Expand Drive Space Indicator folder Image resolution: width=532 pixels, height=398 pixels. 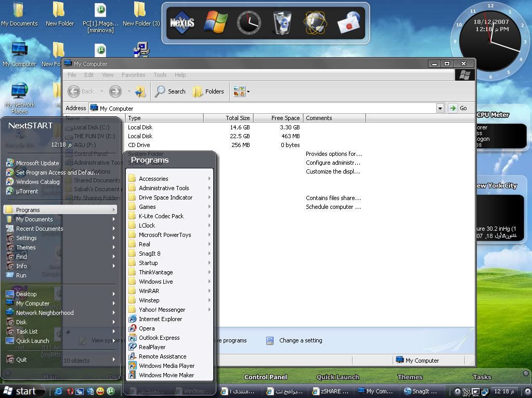coord(170,197)
